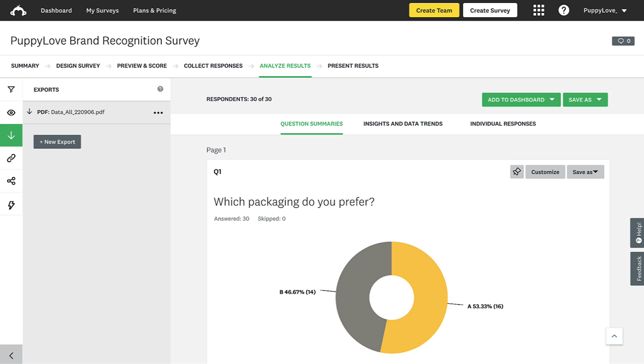The height and width of the screenshot is (364, 644).
Task: Click the help question mark icon
Action: (x=563, y=10)
